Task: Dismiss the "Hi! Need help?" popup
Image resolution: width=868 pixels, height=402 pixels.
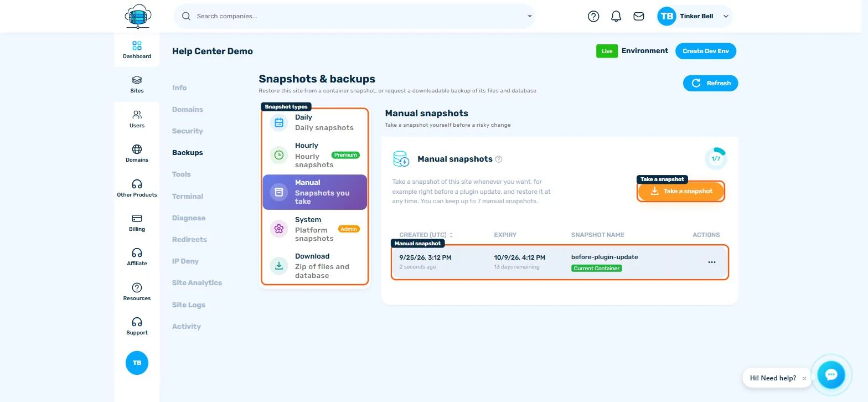Action: pos(804,378)
